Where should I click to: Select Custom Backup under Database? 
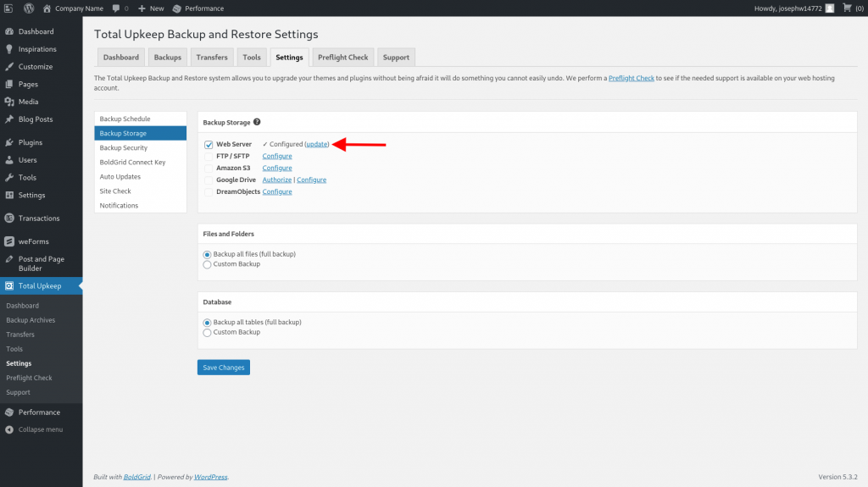pos(207,333)
